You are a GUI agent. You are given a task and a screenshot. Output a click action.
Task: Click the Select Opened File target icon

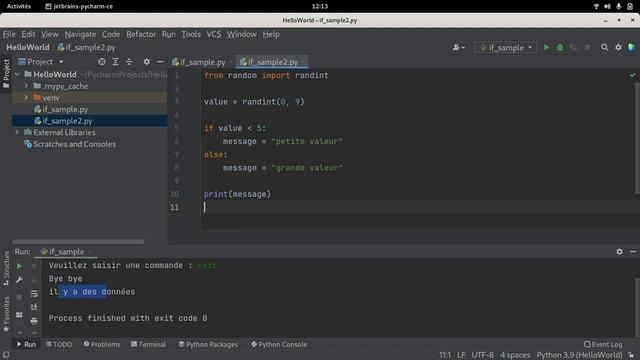click(x=102, y=62)
